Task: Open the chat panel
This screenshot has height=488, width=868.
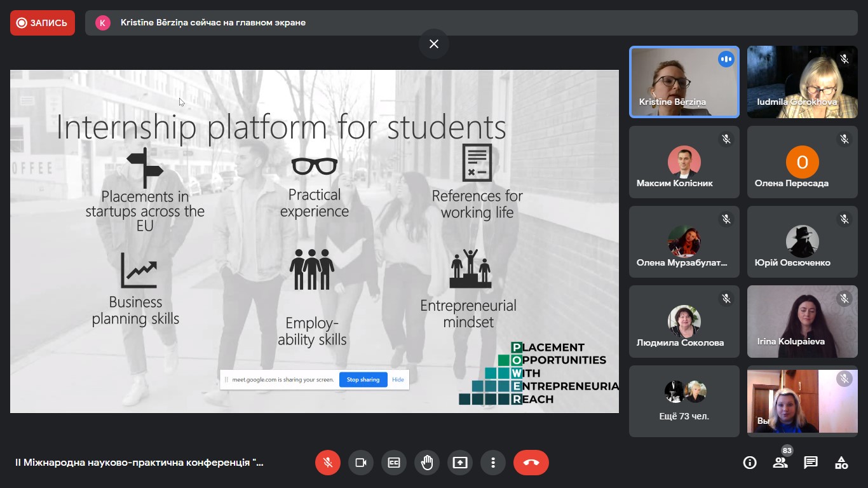Action: tap(811, 463)
